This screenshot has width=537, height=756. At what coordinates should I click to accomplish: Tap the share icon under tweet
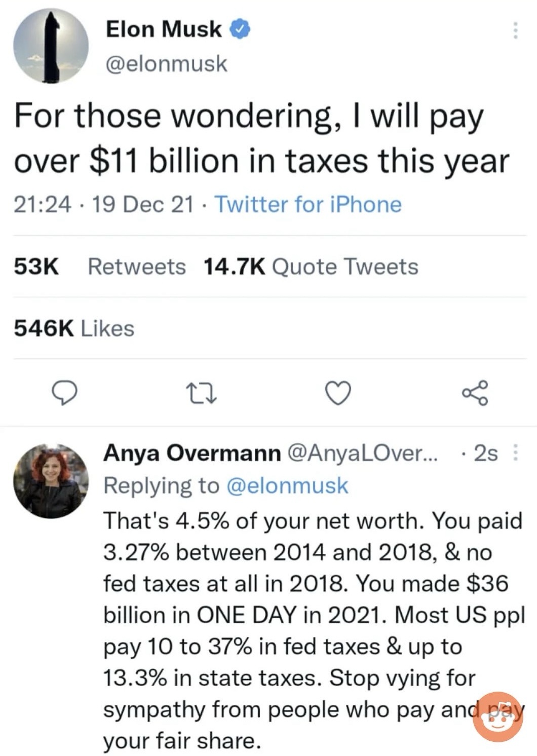point(475,393)
